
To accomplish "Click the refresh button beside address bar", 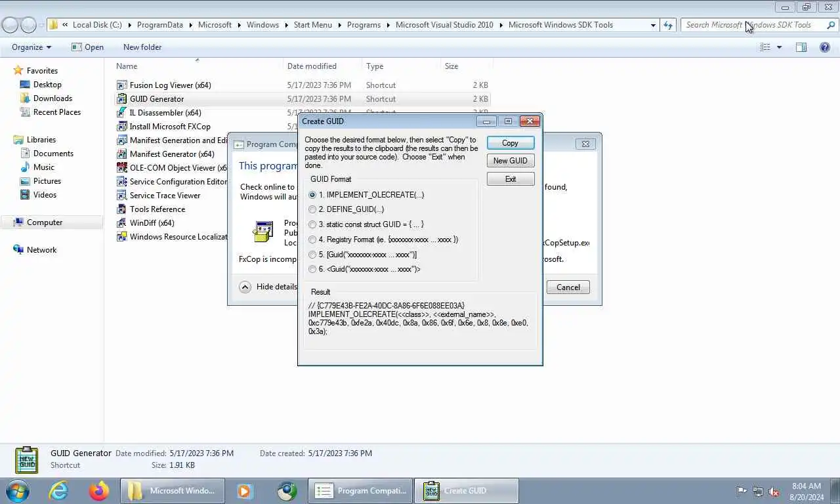I will (x=668, y=25).
